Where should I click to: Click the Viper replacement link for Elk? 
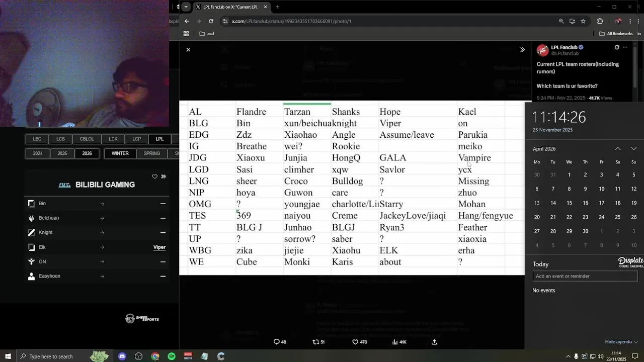click(159, 247)
